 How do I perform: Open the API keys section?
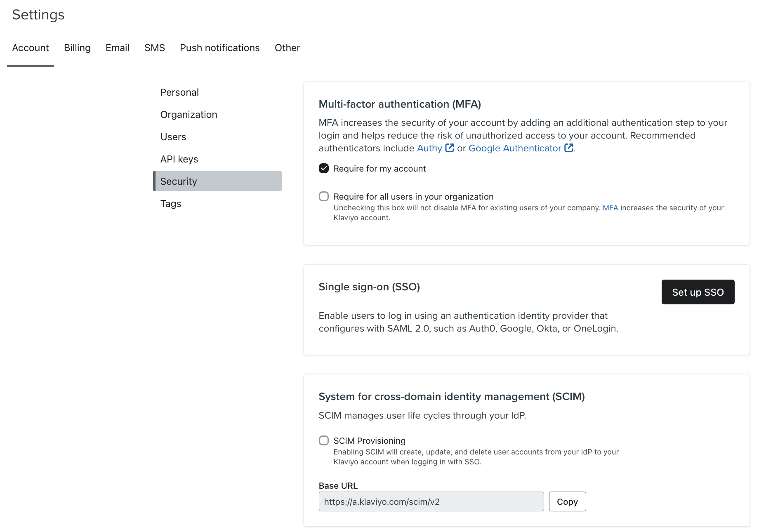click(179, 159)
